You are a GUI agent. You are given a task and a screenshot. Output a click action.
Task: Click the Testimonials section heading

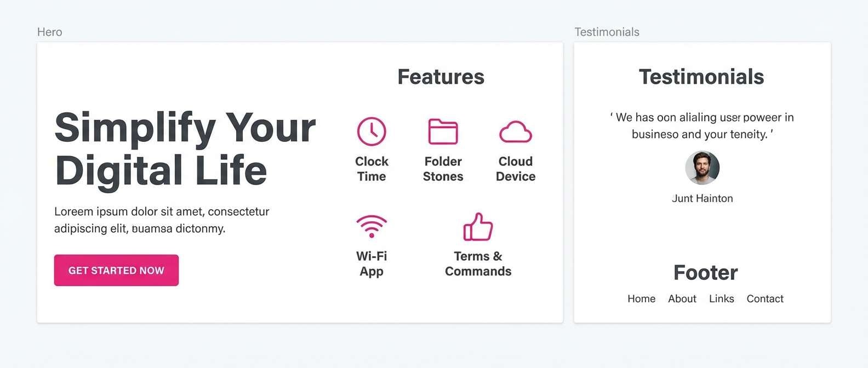(x=701, y=77)
